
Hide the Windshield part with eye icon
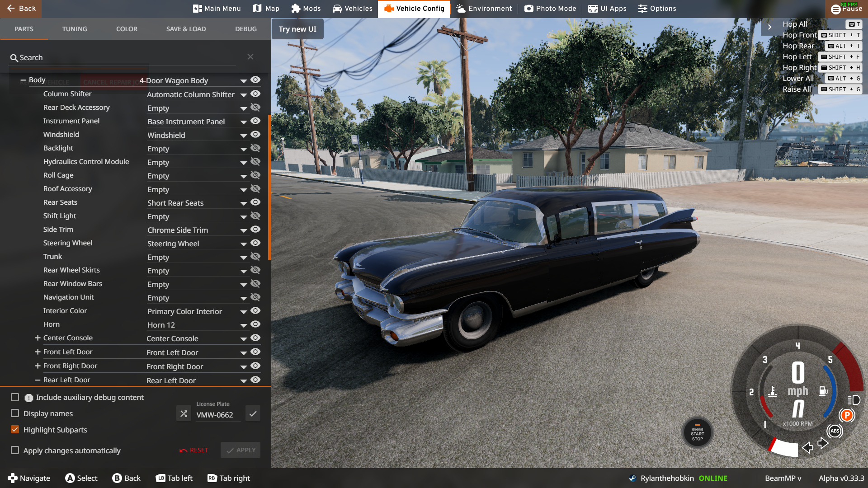pos(255,135)
